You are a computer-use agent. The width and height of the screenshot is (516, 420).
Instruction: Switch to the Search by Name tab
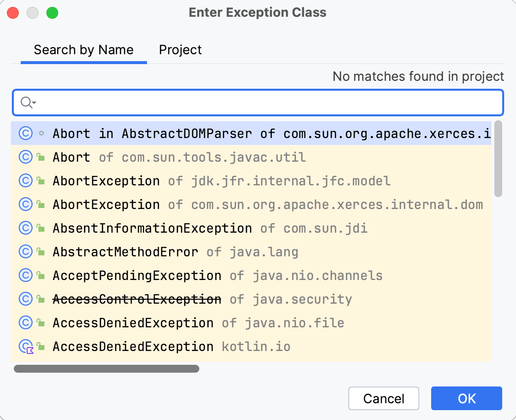(x=83, y=50)
